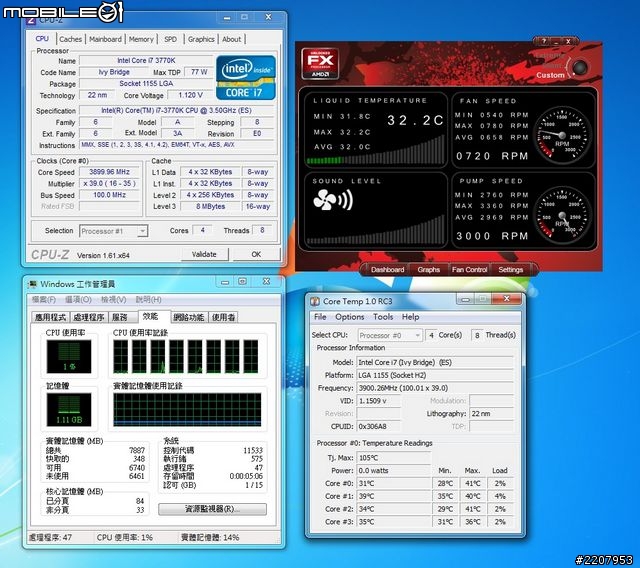
Task: Open the Help menu in Core Temp
Action: [410, 317]
